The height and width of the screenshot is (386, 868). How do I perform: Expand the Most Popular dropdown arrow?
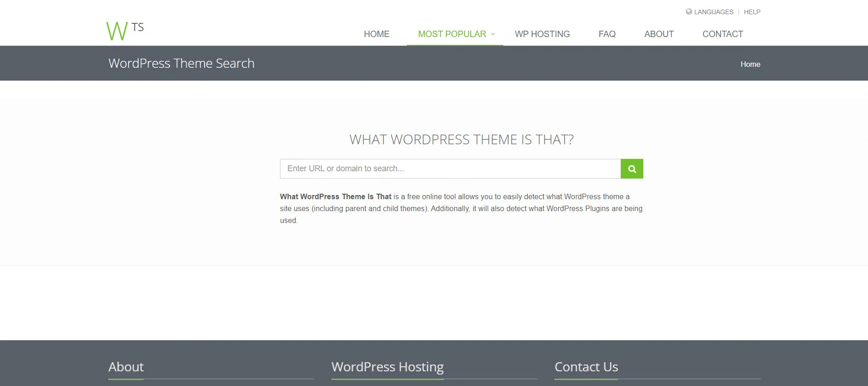(x=493, y=34)
